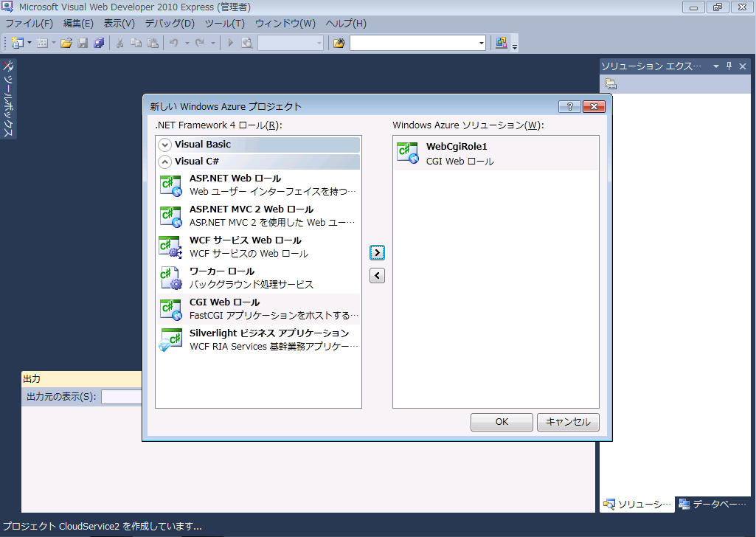The height and width of the screenshot is (537, 756).
Task: Click the 出力 panel title bar
Action: click(82, 379)
